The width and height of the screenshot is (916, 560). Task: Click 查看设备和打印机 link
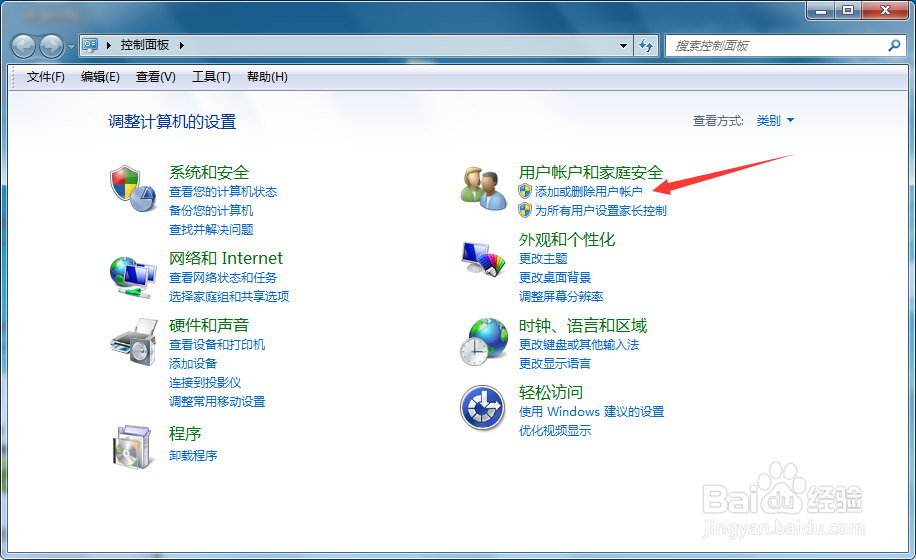pyautogui.click(x=217, y=345)
